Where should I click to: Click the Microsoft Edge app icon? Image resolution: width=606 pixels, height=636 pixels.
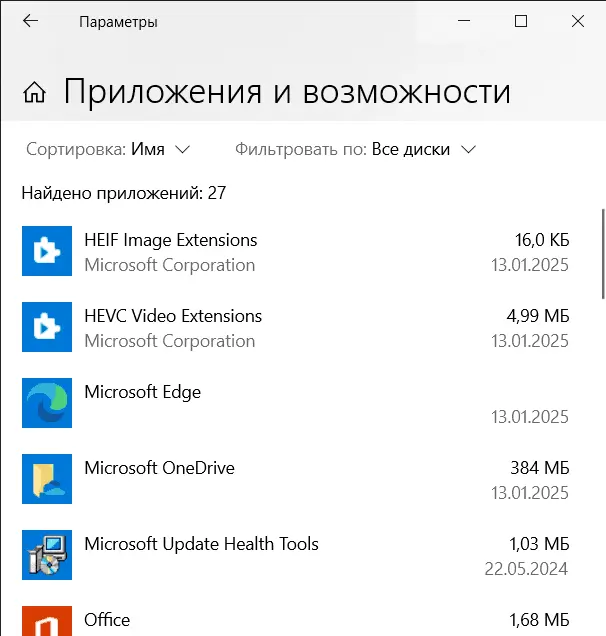47,403
